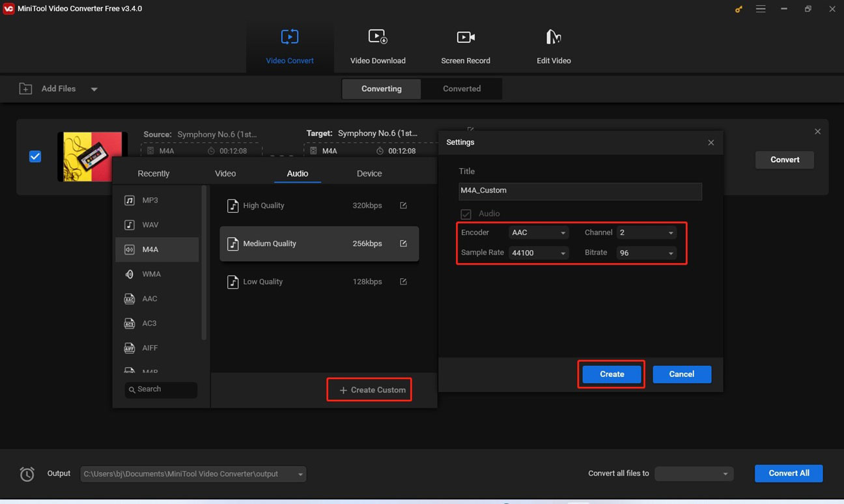Open the Encoder AAC dropdown
The width and height of the screenshot is (844, 504).
point(539,232)
